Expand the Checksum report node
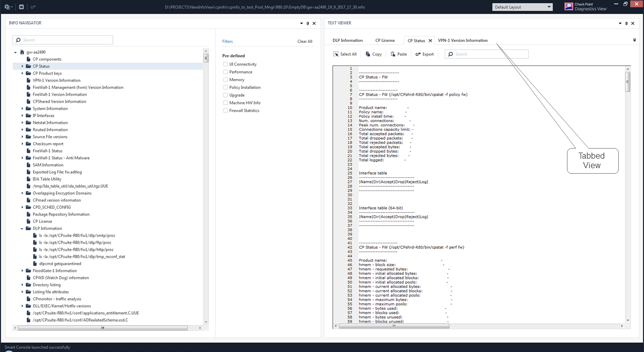 click(23, 144)
